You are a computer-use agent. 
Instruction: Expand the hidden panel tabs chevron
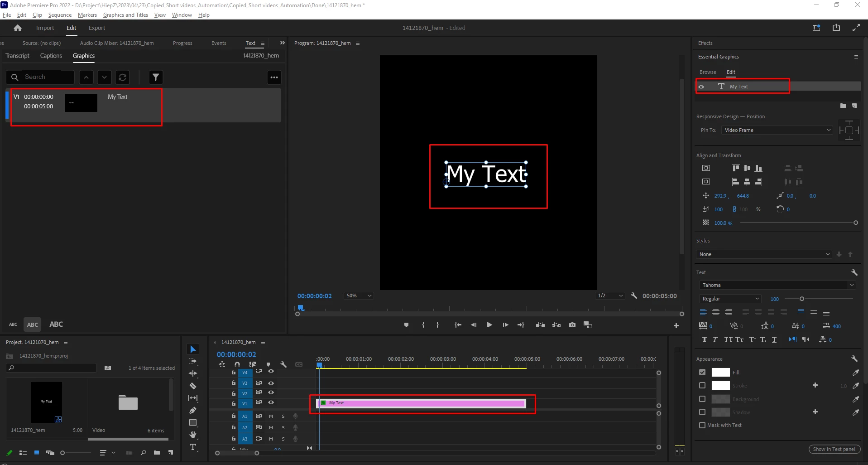tap(283, 43)
